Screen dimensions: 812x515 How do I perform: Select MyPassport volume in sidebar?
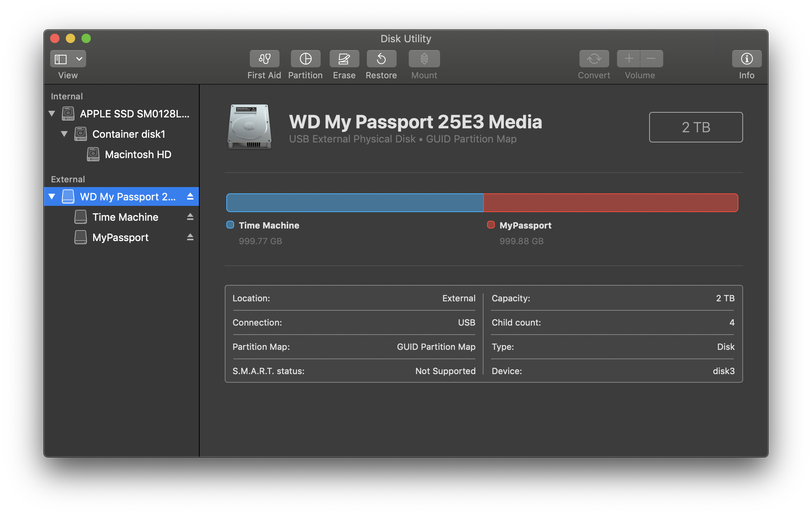click(121, 237)
